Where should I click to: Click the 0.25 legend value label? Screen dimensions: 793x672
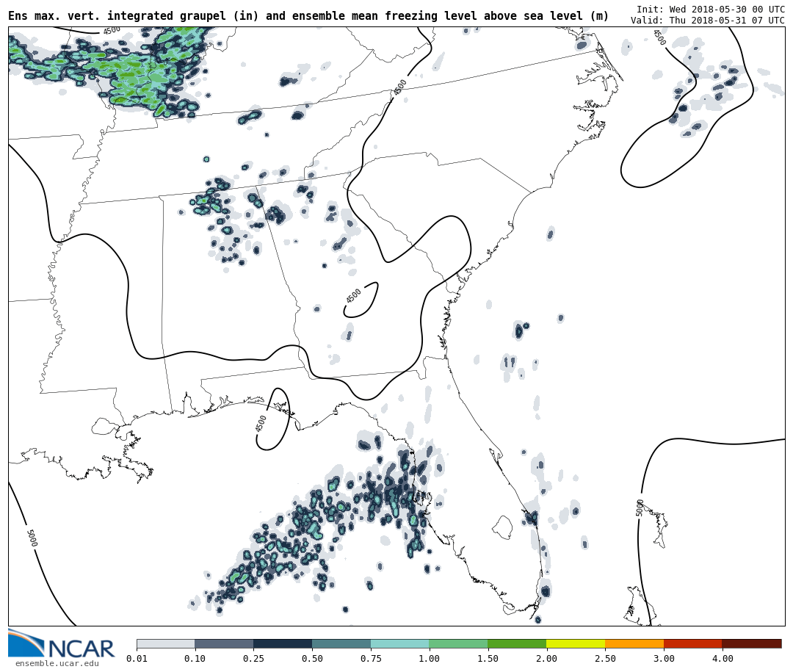(253, 658)
